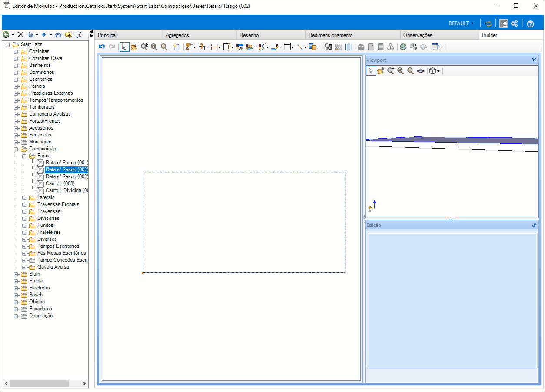Select the Builder tab
The height and width of the screenshot is (392, 545).
coord(510,35)
